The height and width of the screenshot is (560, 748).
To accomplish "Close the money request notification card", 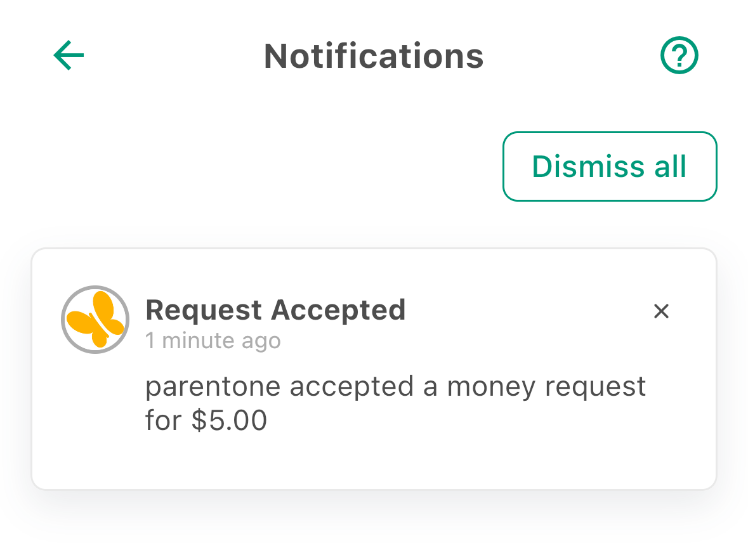I will tap(661, 311).
